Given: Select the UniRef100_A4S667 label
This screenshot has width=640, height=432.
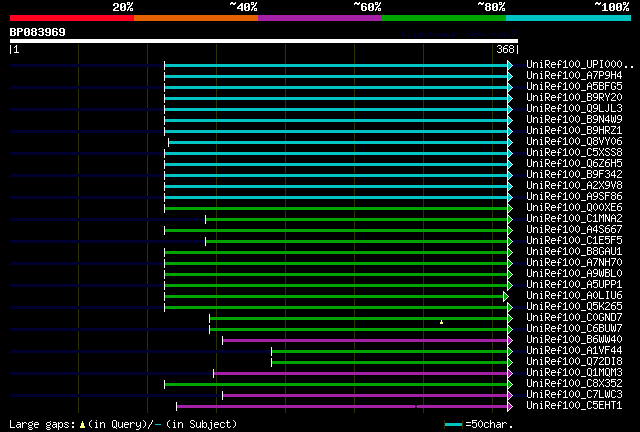Looking at the screenshot, I should (x=574, y=230).
